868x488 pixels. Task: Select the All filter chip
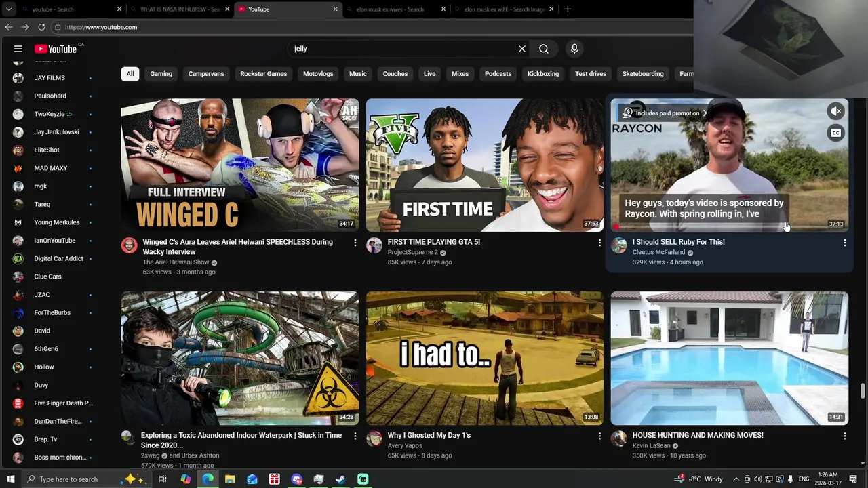coord(130,74)
